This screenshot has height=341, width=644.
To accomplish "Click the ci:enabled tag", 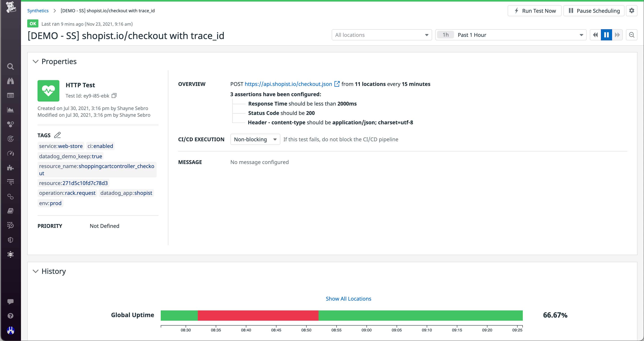I will point(100,146).
